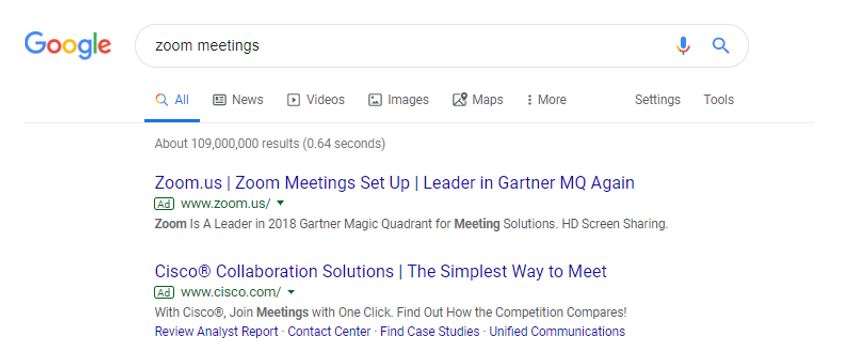Open the Zoom.us Zoom Meetings Set Up link
Viewport: 868px width, 362px height.
click(x=395, y=183)
